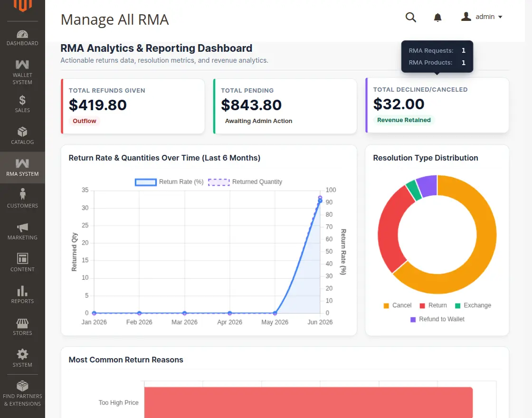This screenshot has width=532, height=418.
Task: Toggle the Returned Quantity legend series
Action: (x=245, y=182)
